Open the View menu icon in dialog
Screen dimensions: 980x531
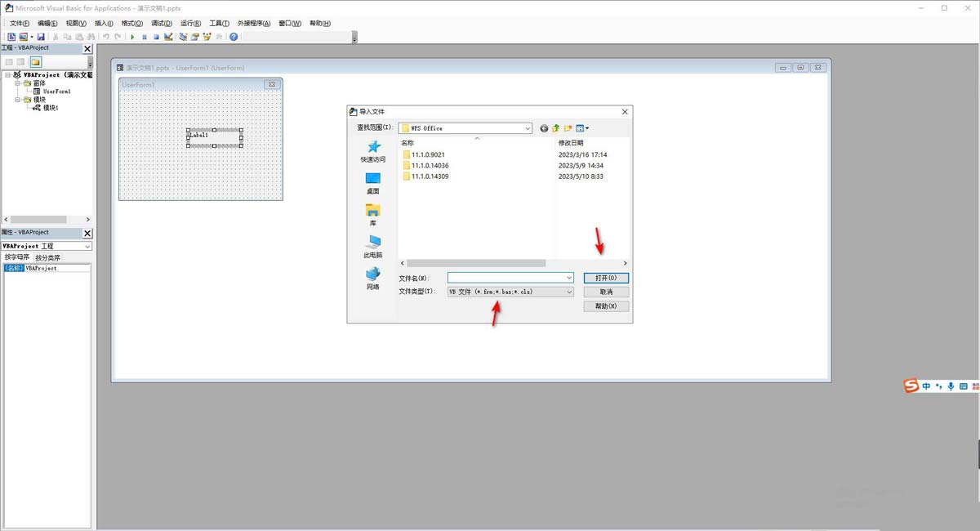[x=582, y=128]
